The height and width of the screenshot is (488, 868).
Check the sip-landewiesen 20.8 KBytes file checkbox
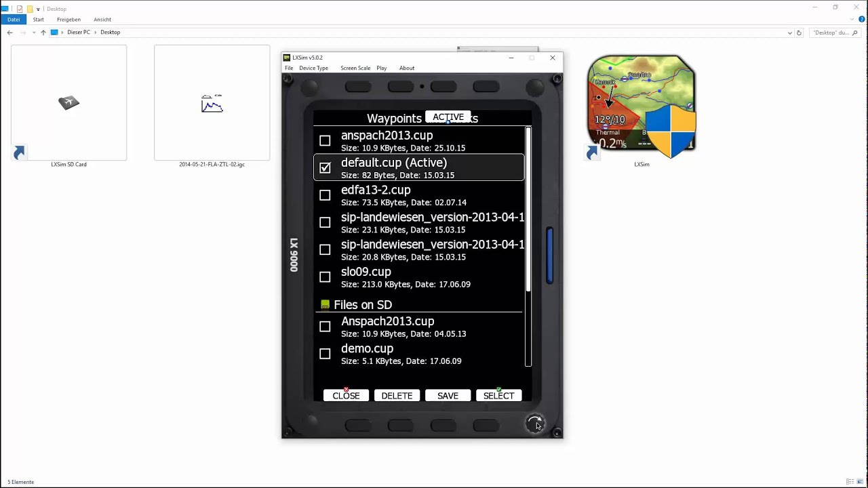click(325, 249)
